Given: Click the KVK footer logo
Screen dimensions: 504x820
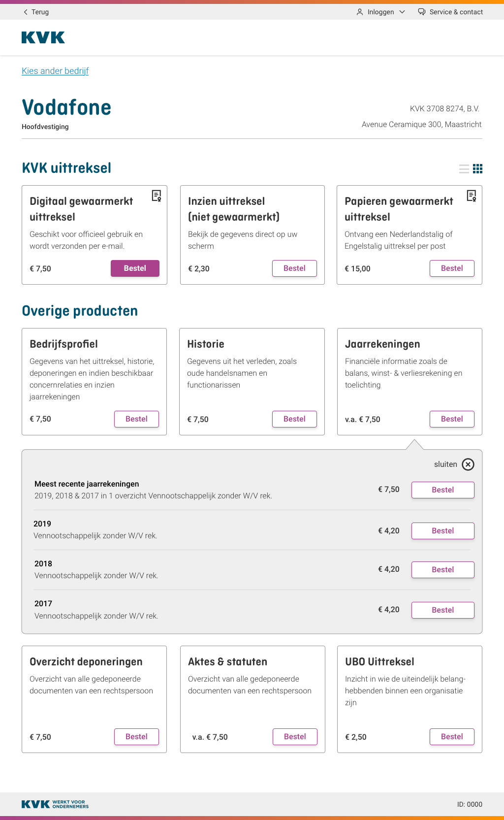Looking at the screenshot, I should (x=55, y=804).
